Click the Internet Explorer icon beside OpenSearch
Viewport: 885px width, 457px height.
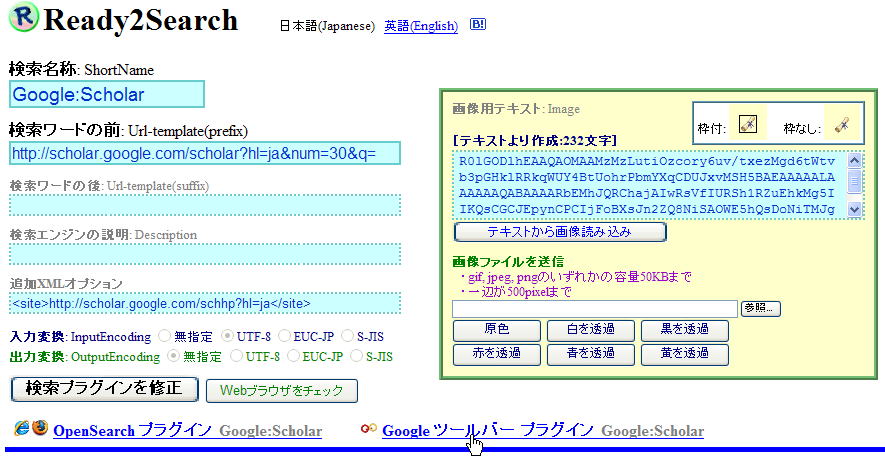[x=21, y=427]
